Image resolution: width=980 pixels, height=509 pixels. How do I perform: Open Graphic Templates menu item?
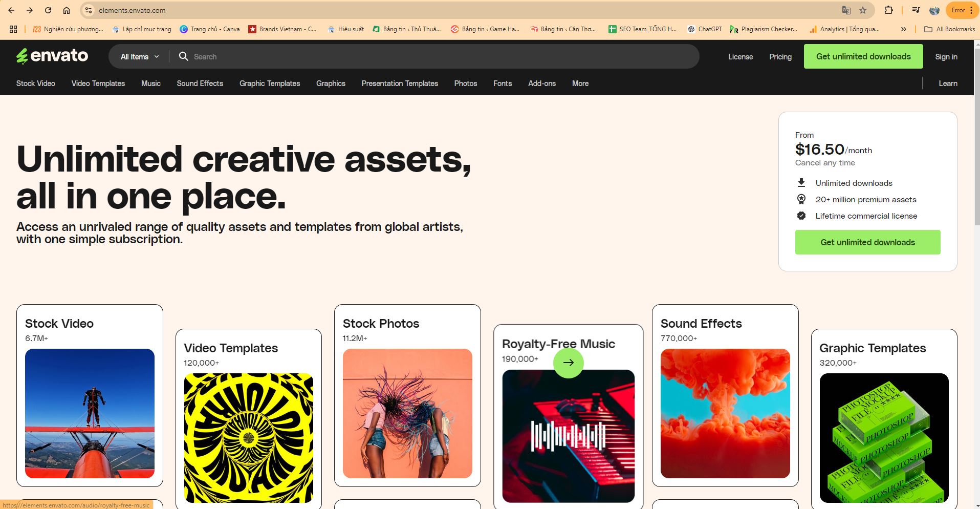(270, 83)
